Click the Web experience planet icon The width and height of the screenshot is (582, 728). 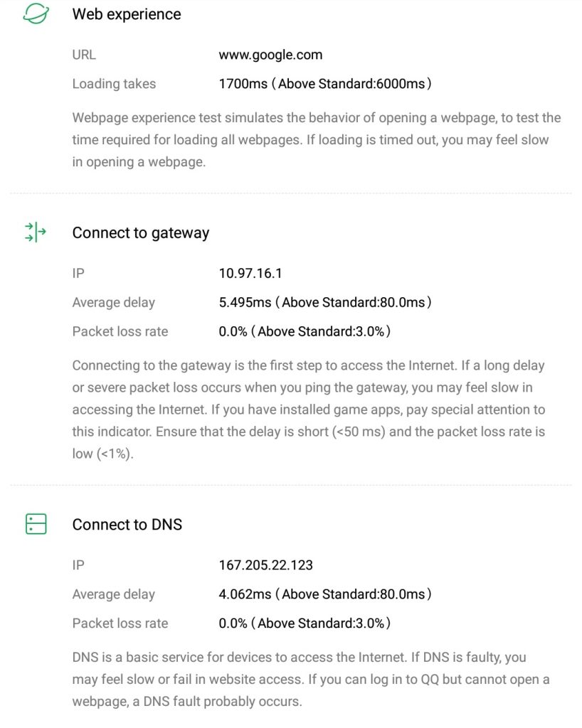[36, 14]
